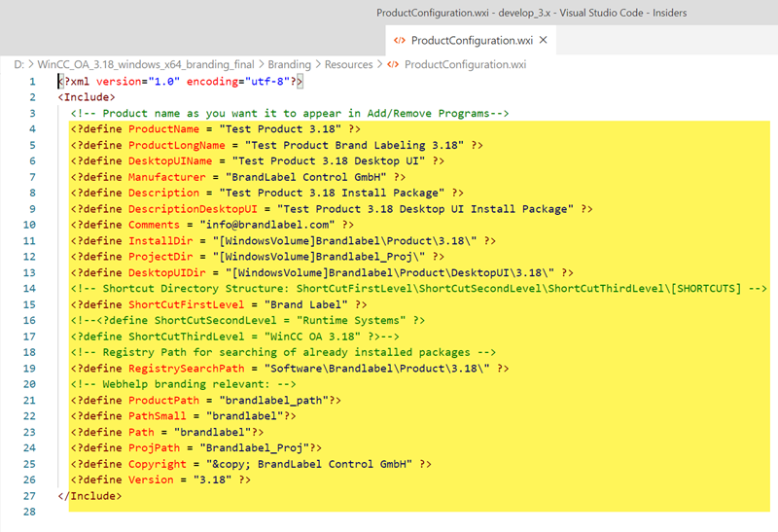Open WinCC_OA_3.18_windows_x64_branding_final breadcrumb
This screenshot has height=532, width=778.
146,64
